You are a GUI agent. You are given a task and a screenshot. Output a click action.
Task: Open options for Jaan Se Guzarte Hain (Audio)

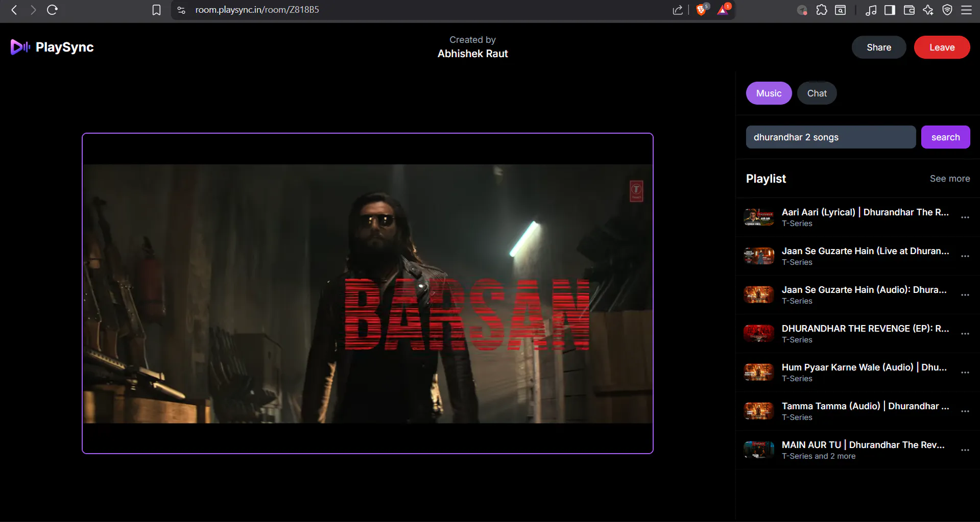(965, 295)
